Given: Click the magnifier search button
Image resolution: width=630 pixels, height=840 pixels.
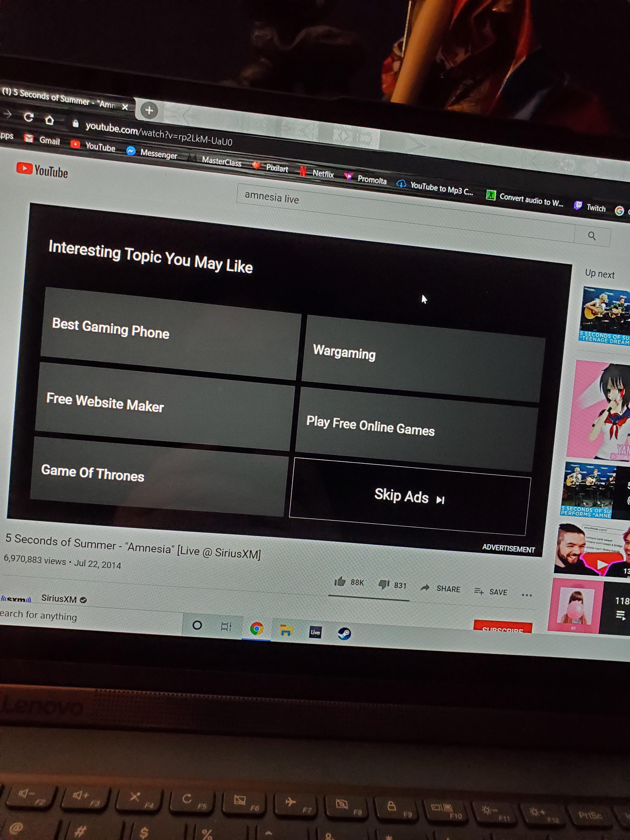Looking at the screenshot, I should coord(592,236).
